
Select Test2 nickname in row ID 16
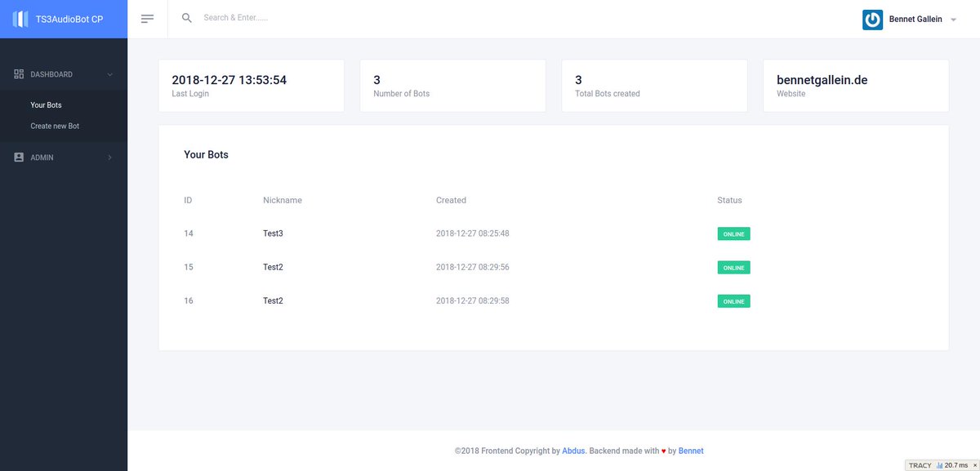273,300
